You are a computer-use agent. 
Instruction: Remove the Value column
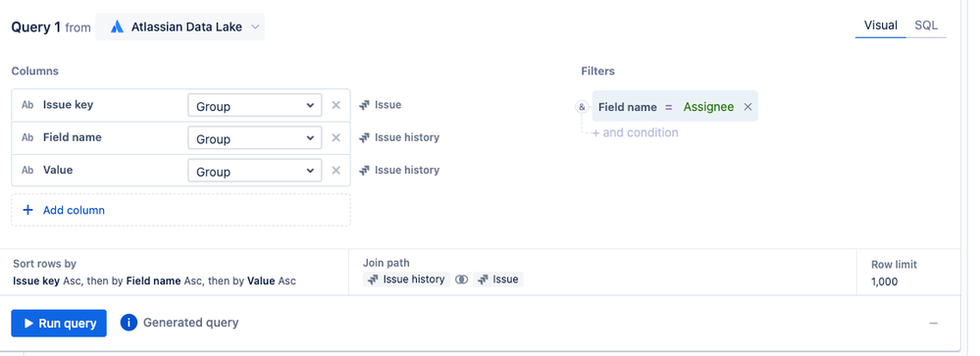pyautogui.click(x=335, y=170)
